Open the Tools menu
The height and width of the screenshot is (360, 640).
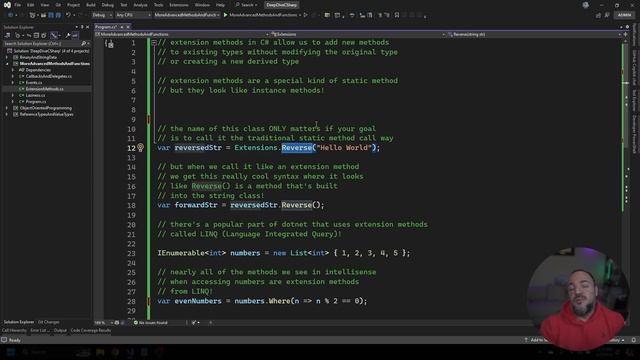158,5
